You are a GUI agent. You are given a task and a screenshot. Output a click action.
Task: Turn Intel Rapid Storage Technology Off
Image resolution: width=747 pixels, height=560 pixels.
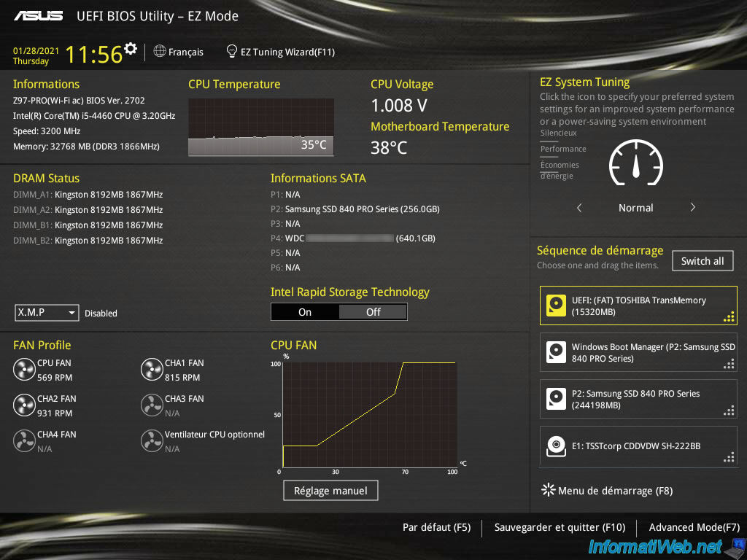[373, 312]
